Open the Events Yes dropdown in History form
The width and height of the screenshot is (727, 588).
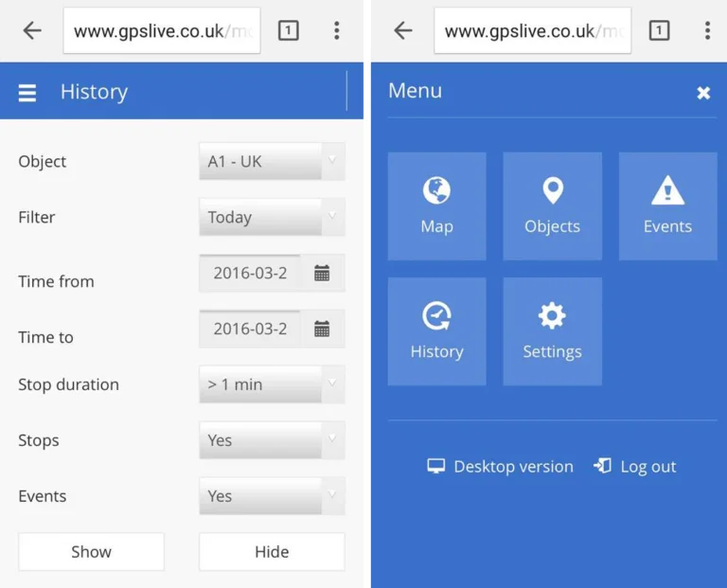(272, 497)
